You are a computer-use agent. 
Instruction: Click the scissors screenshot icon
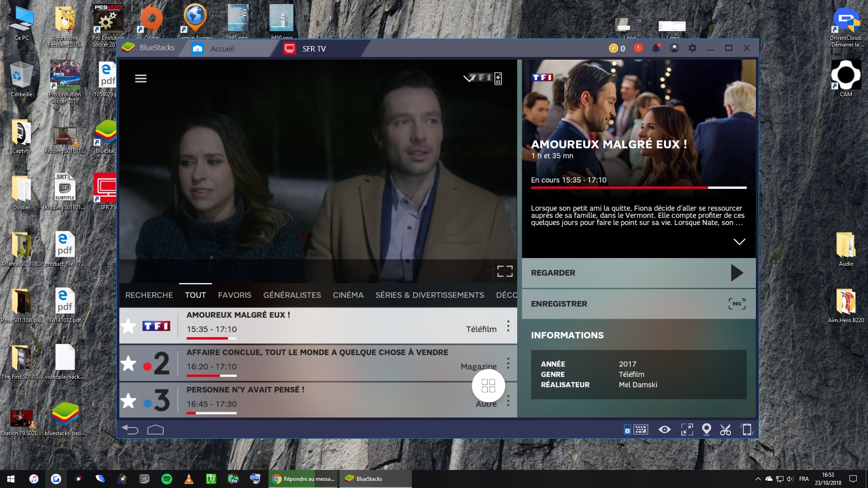(725, 430)
